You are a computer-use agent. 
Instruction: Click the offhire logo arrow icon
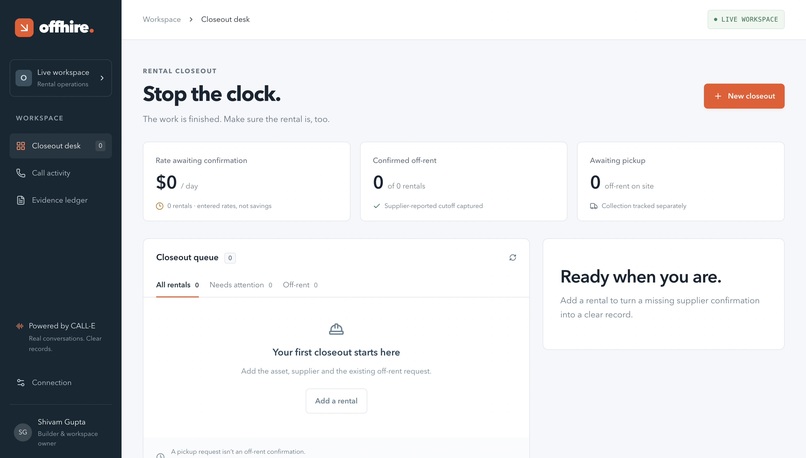tap(24, 27)
